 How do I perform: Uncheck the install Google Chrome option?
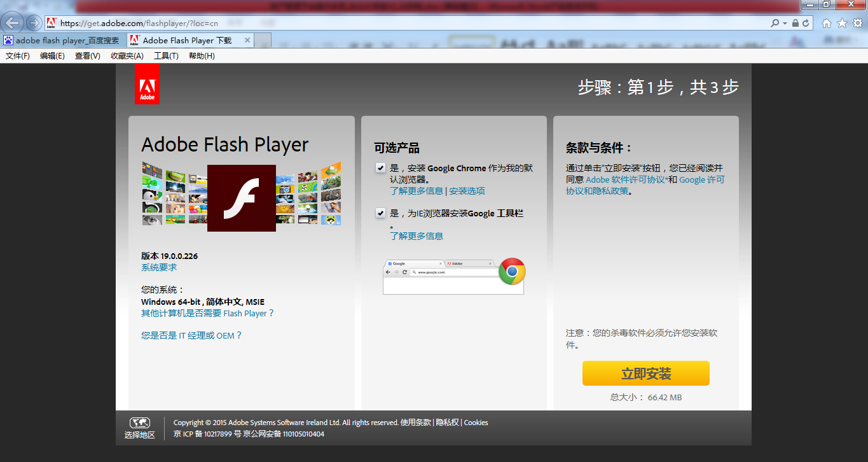[380, 168]
